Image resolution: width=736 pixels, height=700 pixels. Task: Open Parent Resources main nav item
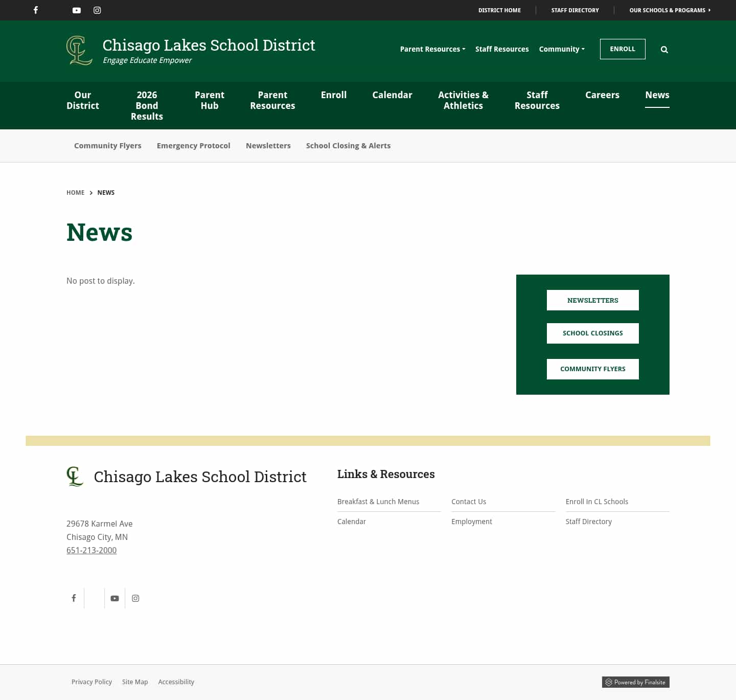click(x=272, y=100)
